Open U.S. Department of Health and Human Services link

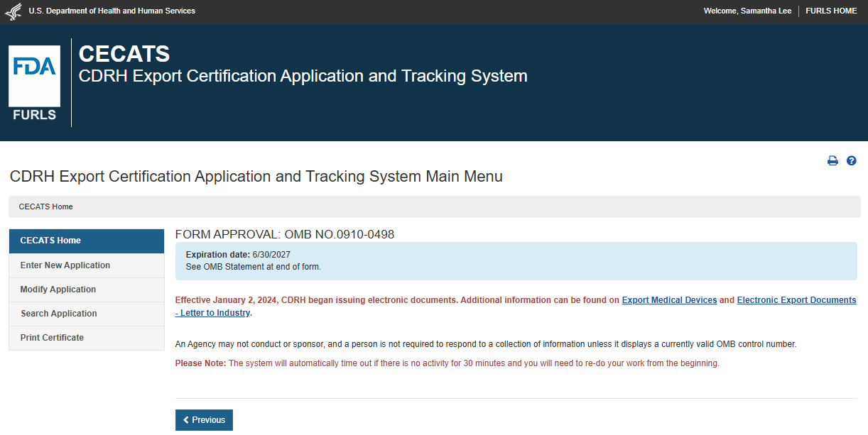(x=112, y=11)
